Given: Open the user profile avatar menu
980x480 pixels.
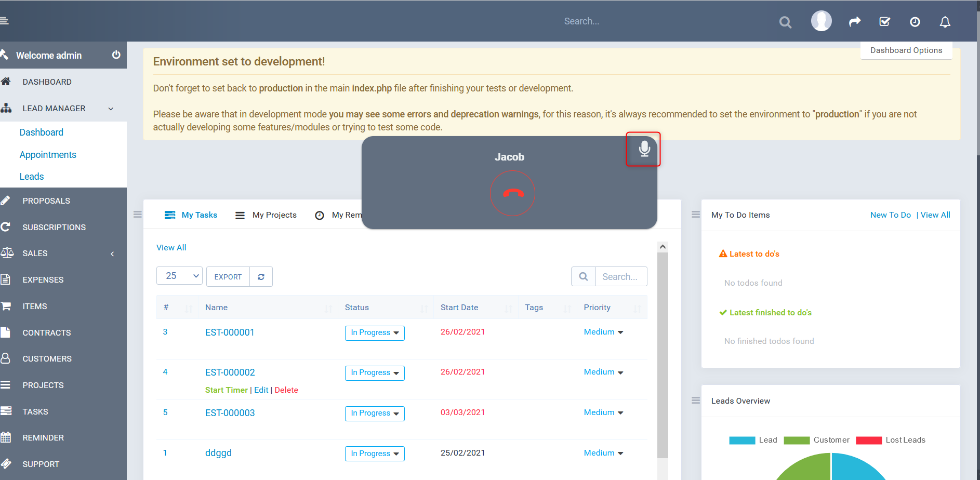Looking at the screenshot, I should pyautogui.click(x=821, y=21).
